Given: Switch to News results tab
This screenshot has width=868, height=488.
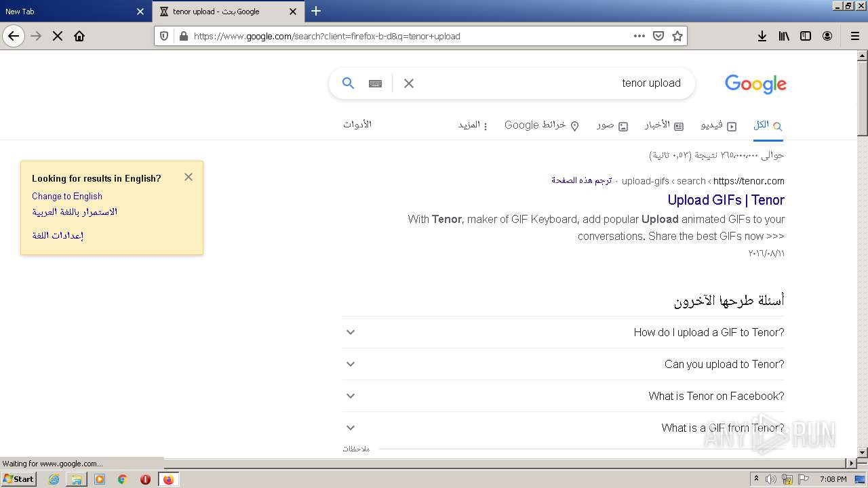Looking at the screenshot, I should 663,125.
